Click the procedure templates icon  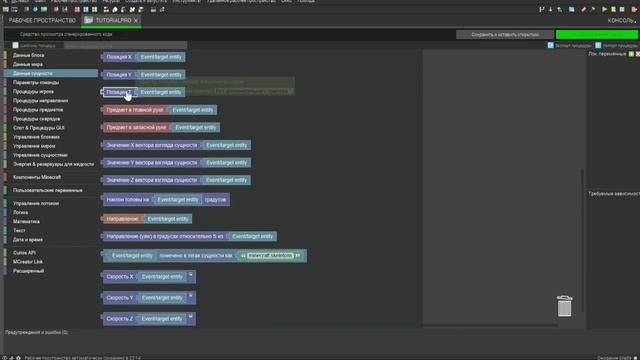pos(16,45)
